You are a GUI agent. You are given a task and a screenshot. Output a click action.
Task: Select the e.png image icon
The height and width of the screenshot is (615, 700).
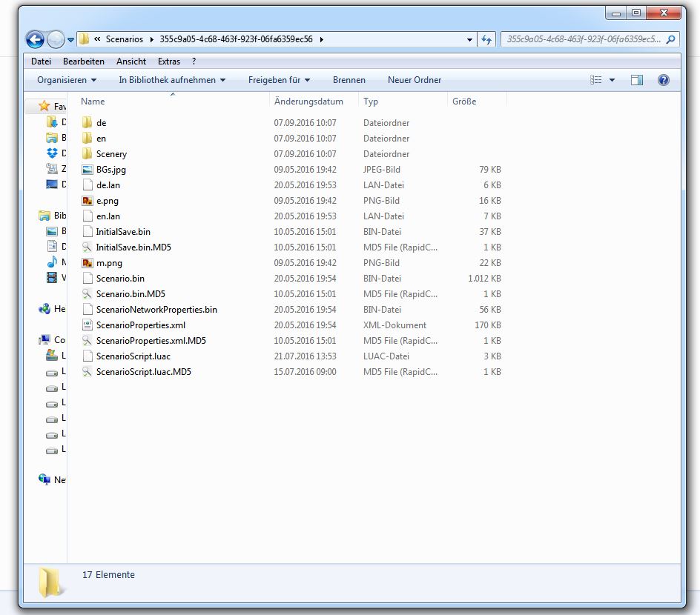(x=87, y=201)
